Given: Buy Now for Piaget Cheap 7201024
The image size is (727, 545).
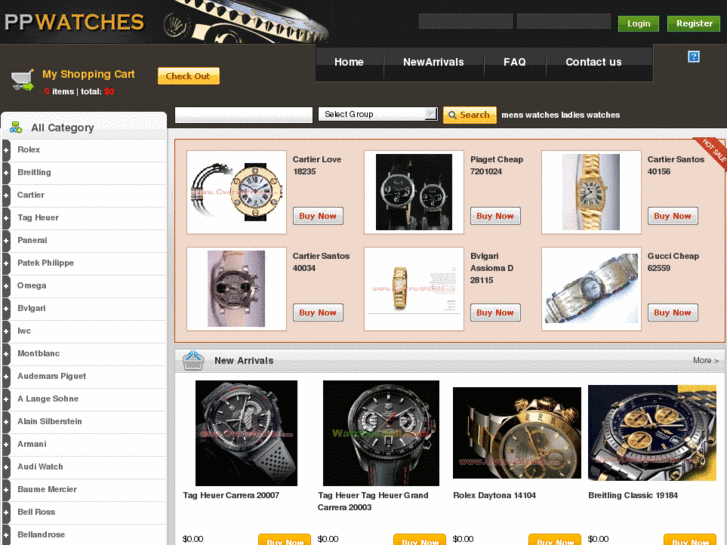Looking at the screenshot, I should click(x=495, y=216).
